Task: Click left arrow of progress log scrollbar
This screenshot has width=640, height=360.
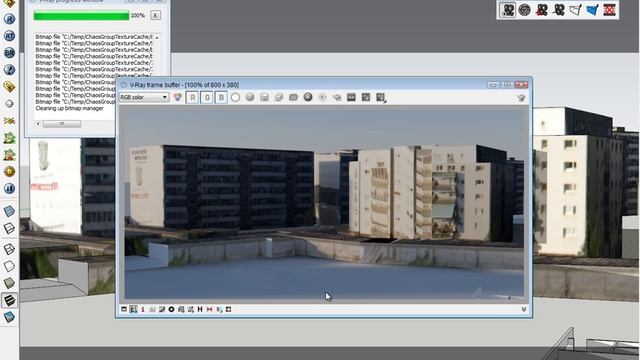Action: click(x=38, y=124)
